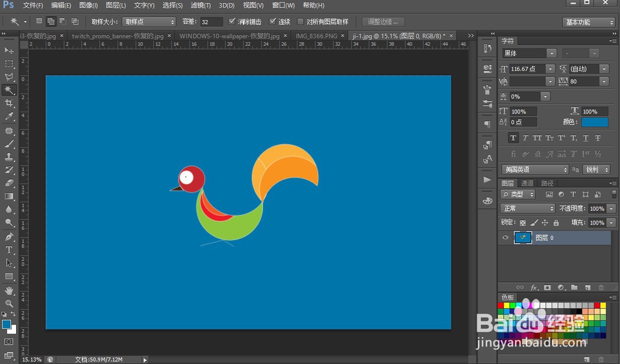Select the Hand tool

(9, 291)
